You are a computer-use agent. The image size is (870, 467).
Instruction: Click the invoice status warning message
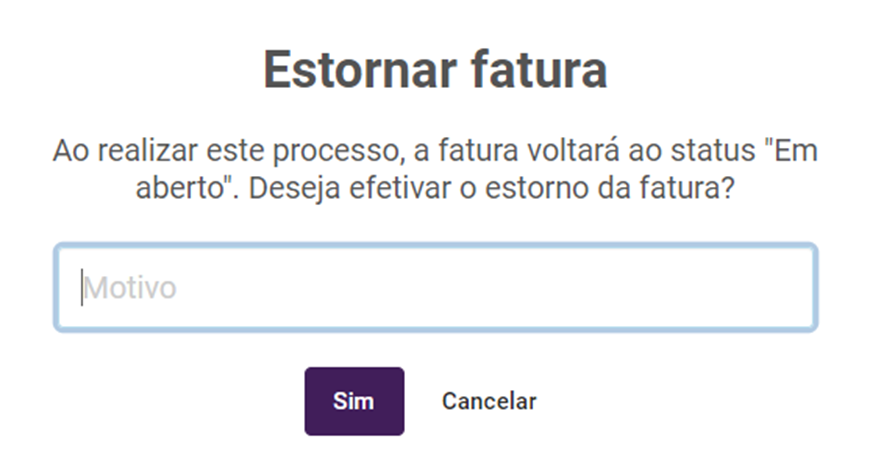coord(435,169)
